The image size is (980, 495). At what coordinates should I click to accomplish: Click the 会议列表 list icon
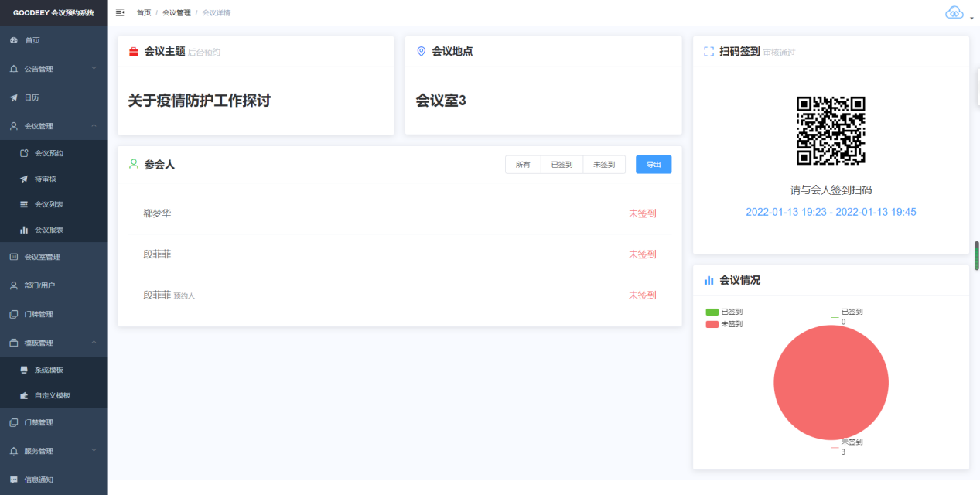click(24, 204)
